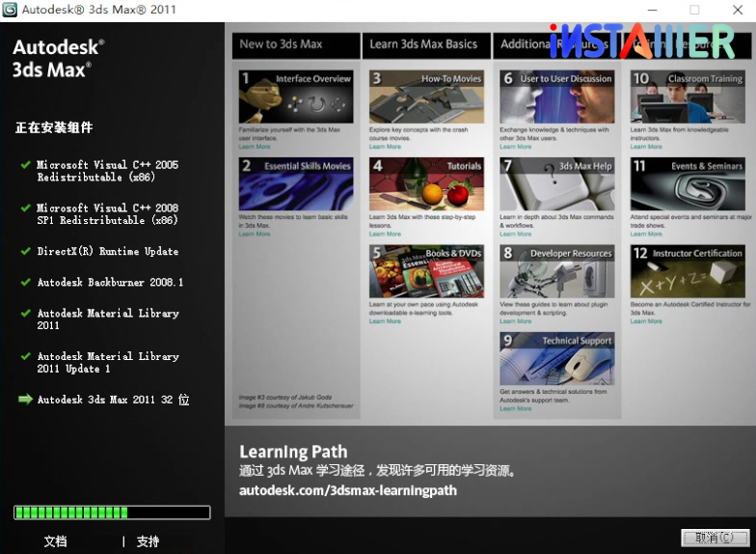Image resolution: width=756 pixels, height=554 pixels.
Task: Click the 正在安装组件 heading
Action: pos(54,127)
